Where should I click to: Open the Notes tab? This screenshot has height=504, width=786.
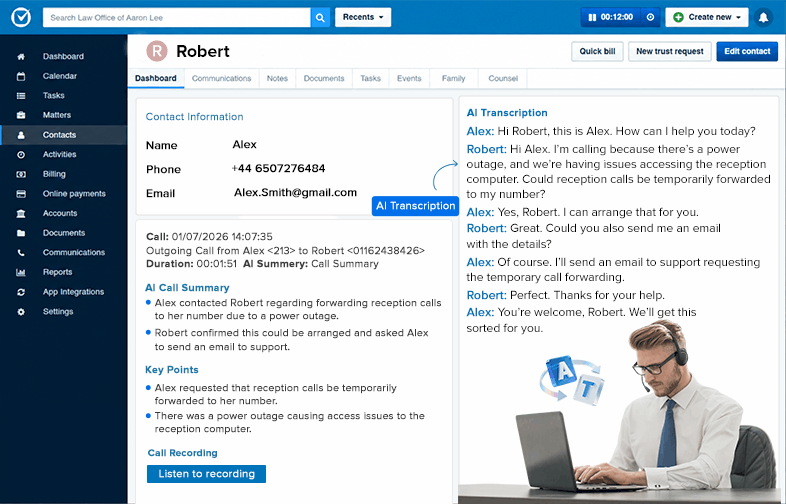(277, 78)
